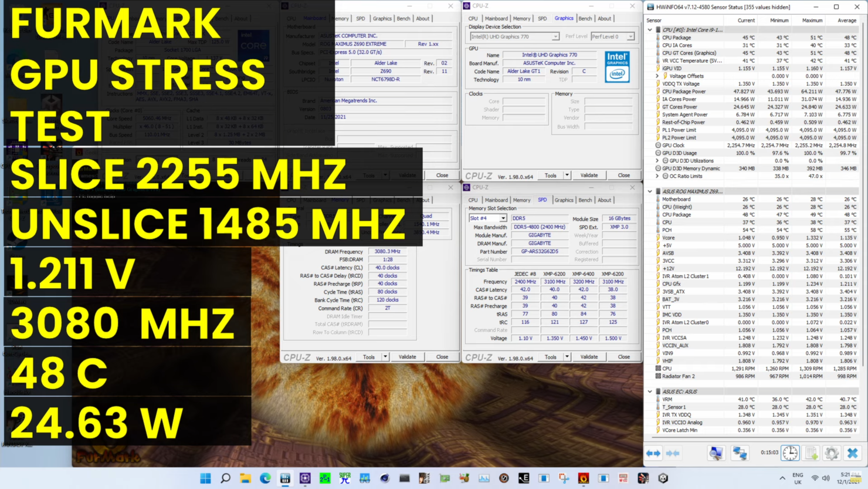Open the purple CPU-Z icon in the taskbar
The width and height of the screenshot is (868, 489).
[x=305, y=478]
